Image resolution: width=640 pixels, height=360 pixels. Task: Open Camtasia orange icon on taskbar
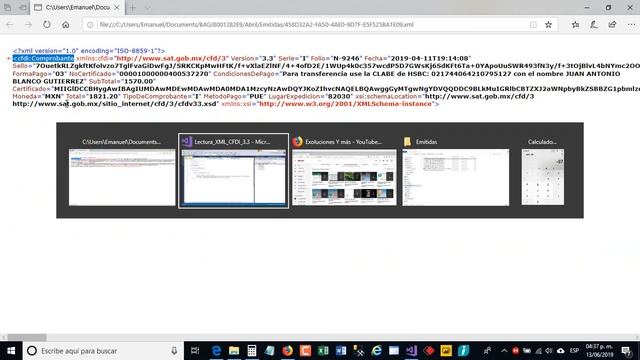point(305,351)
